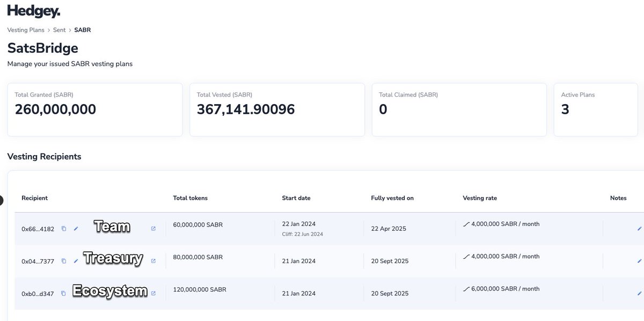Click the 80,000,000 SABR cell
The width and height of the screenshot is (644, 321).
pos(198,257)
